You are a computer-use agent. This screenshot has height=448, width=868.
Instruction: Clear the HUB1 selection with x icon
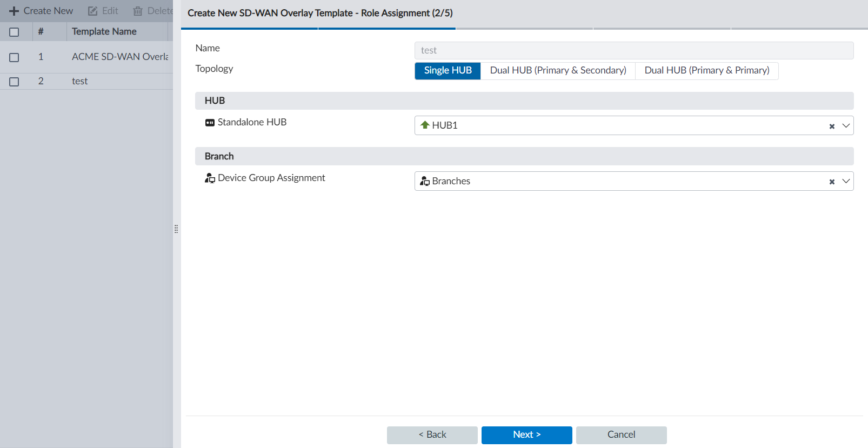832,126
